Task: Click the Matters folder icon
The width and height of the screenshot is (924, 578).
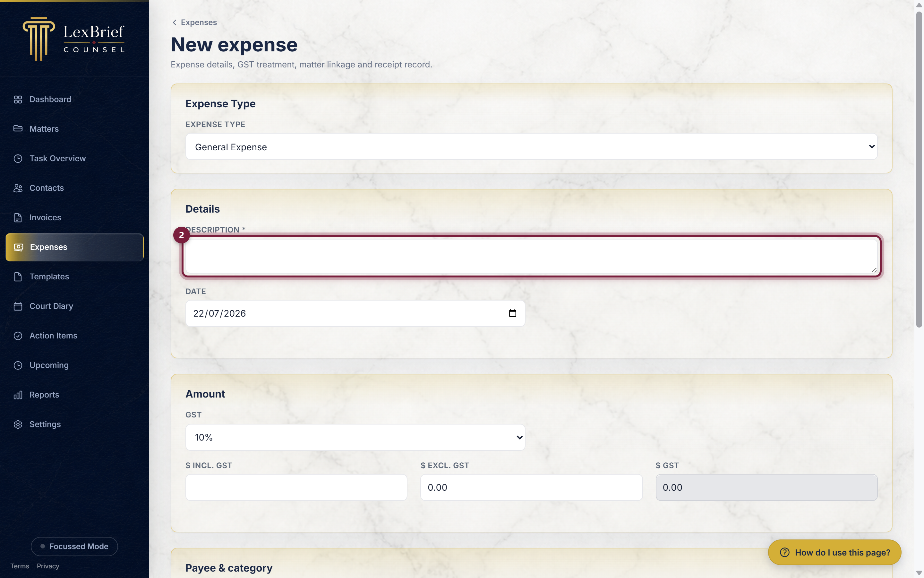Action: (18, 129)
